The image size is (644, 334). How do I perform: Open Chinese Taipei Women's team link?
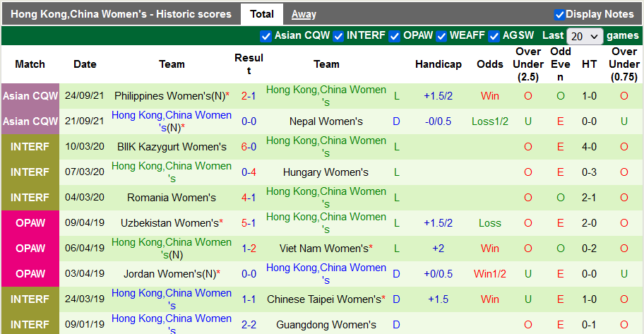(x=323, y=299)
